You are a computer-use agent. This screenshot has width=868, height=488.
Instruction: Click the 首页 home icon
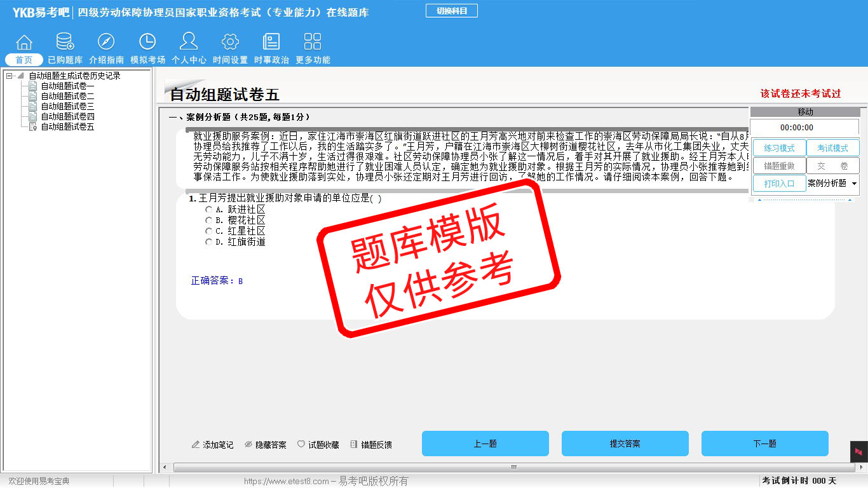coord(24,43)
